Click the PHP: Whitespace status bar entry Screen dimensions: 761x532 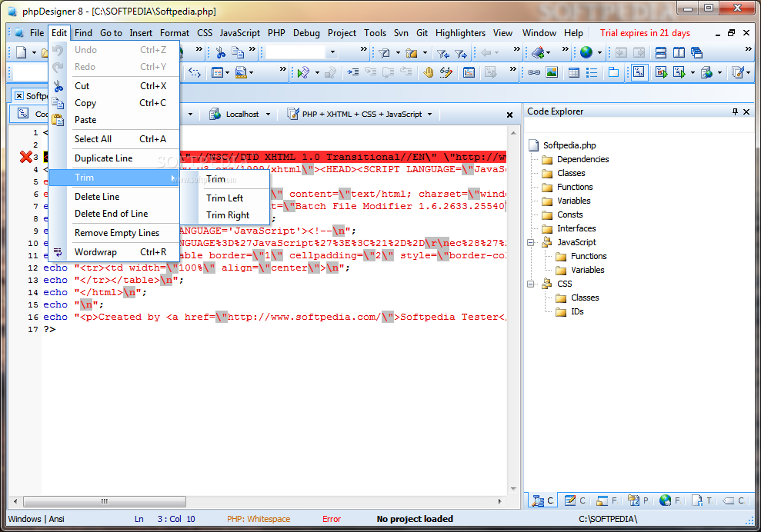[x=259, y=519]
